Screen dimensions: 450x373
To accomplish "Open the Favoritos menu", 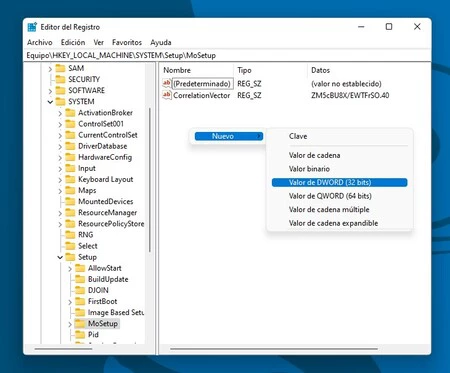I will [x=127, y=42].
